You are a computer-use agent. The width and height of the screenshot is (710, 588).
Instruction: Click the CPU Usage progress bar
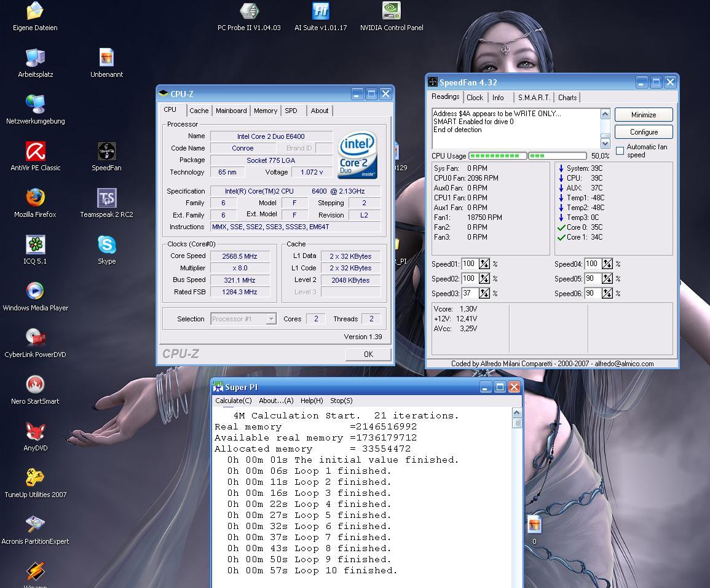point(527,156)
